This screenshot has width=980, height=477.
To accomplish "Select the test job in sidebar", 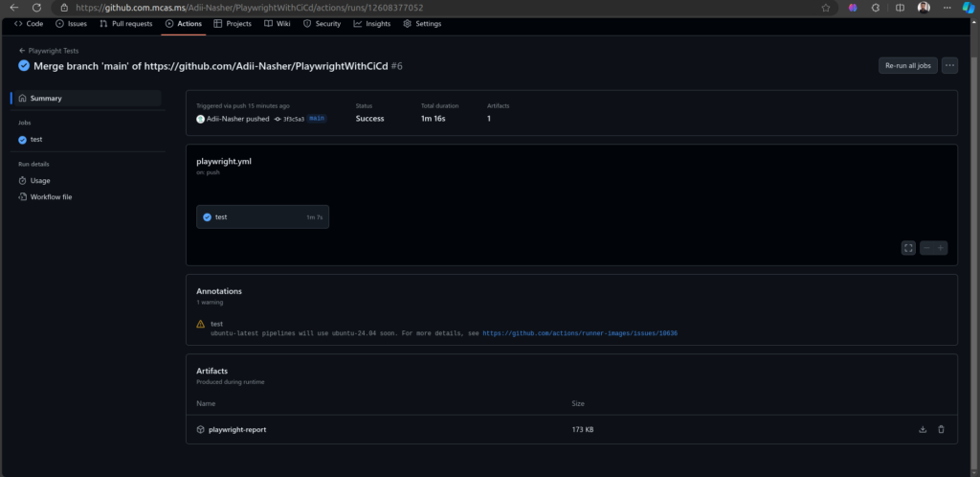I will pyautogui.click(x=36, y=140).
